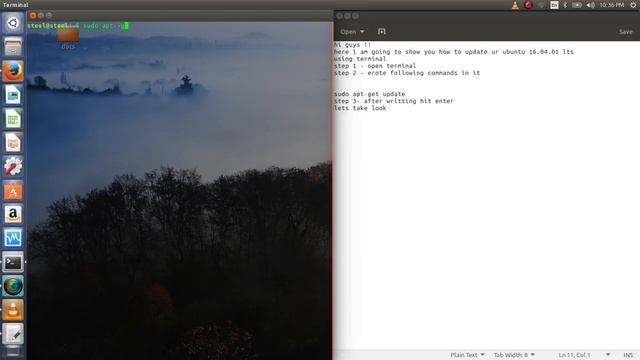The image size is (640, 360).
Task: Open Ln 11, Col 1 position dropdown
Action: pyautogui.click(x=584, y=355)
